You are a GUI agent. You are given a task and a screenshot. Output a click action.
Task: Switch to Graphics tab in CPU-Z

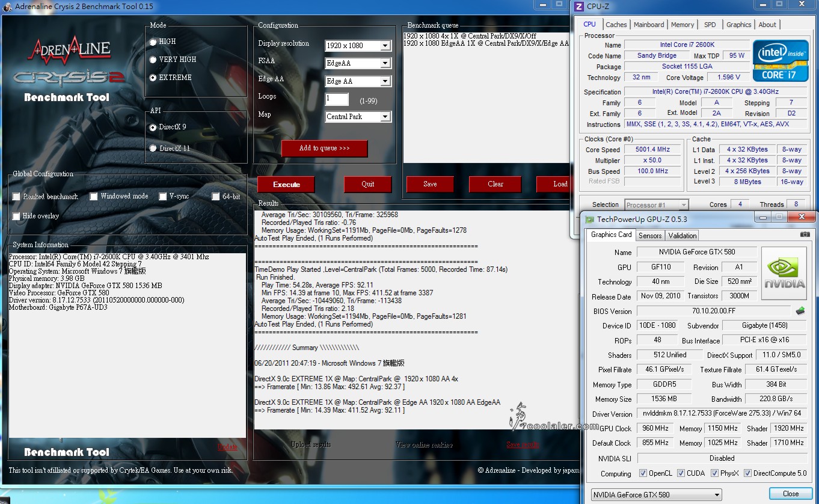[739, 25]
